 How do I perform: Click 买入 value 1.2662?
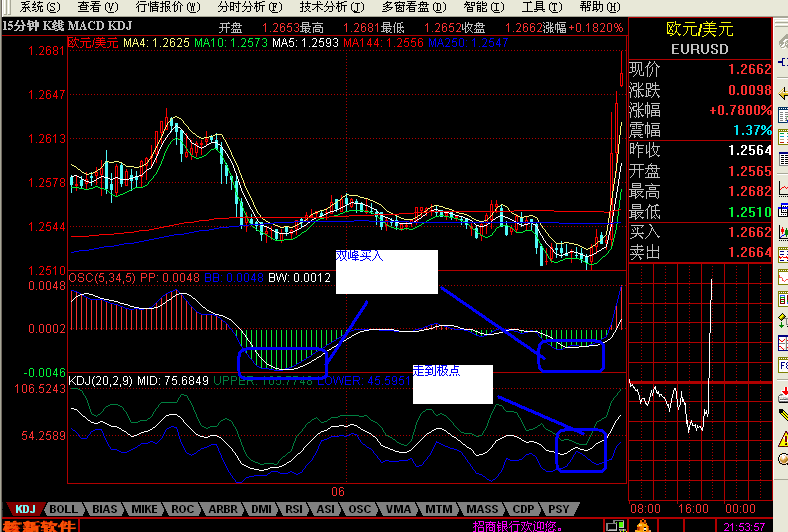coord(749,232)
